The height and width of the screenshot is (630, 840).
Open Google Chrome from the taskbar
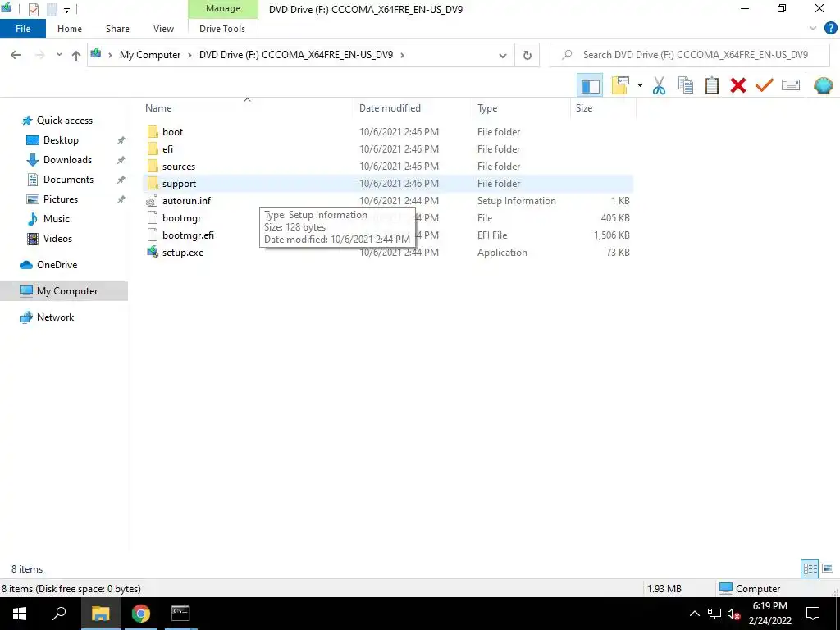click(x=141, y=614)
